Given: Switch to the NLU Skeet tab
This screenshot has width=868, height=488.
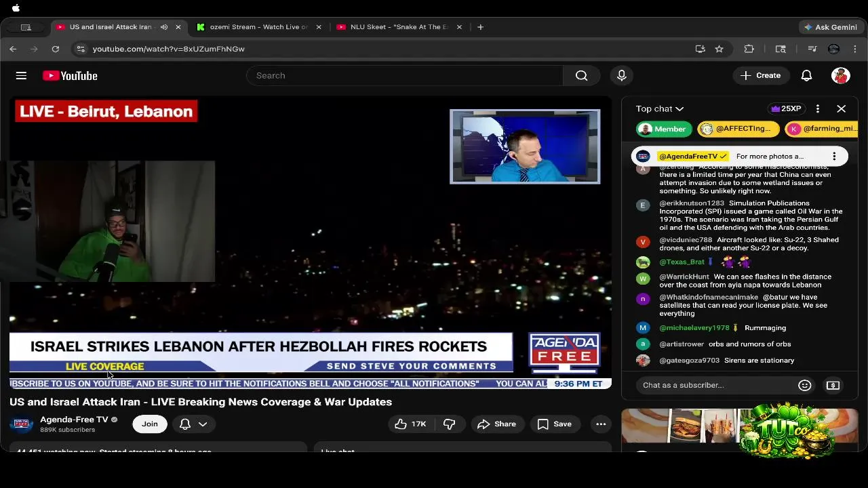Looking at the screenshot, I should pyautogui.click(x=399, y=27).
